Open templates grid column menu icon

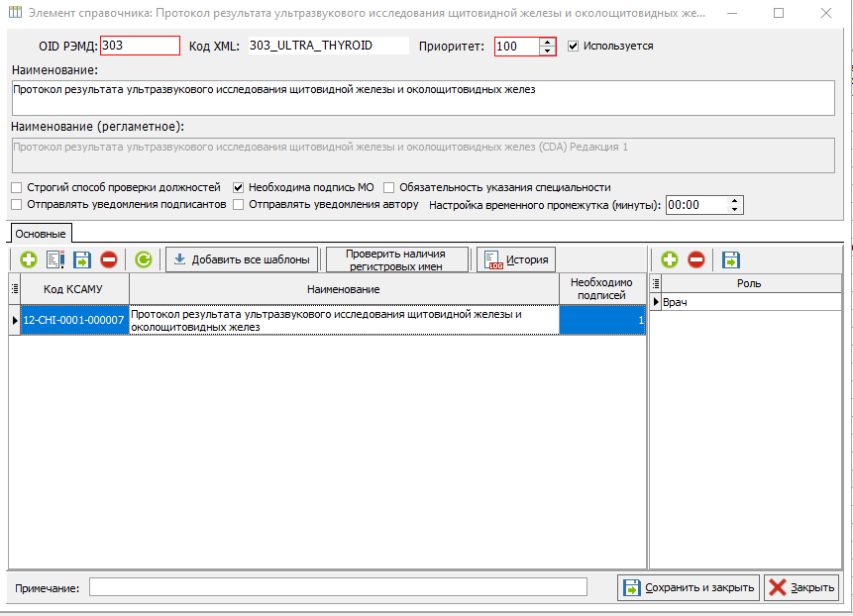pyautogui.click(x=15, y=289)
